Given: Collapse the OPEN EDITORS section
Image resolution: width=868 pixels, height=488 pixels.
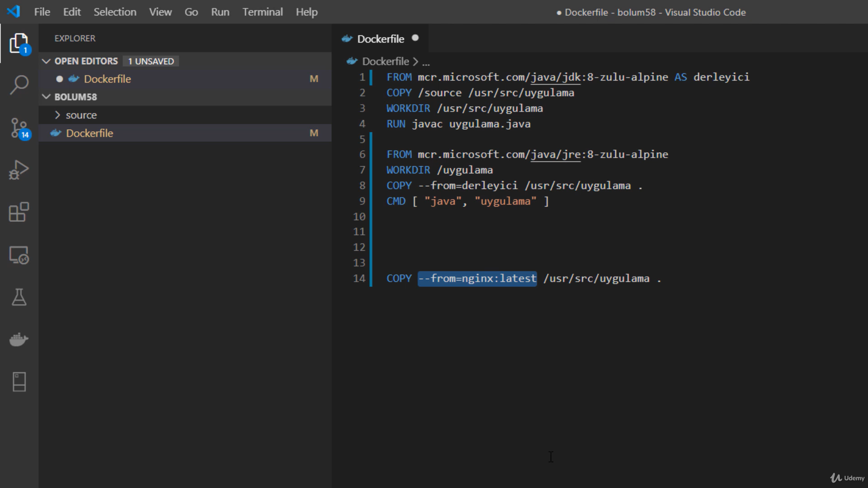Looking at the screenshot, I should (47, 61).
